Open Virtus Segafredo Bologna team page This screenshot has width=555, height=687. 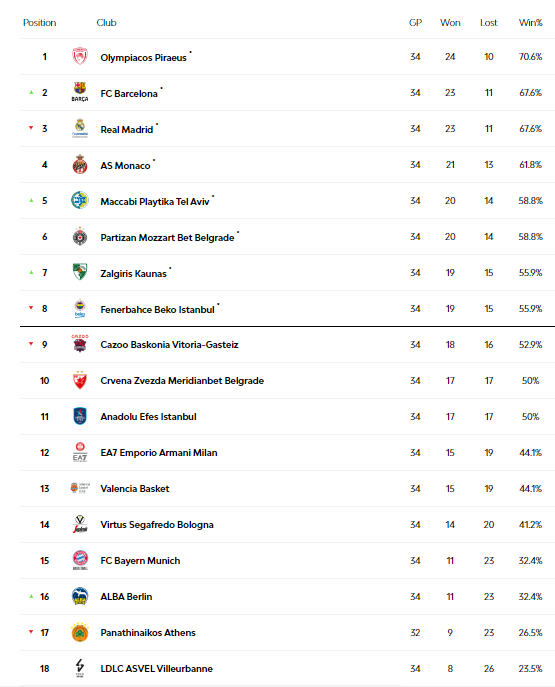pos(157,525)
